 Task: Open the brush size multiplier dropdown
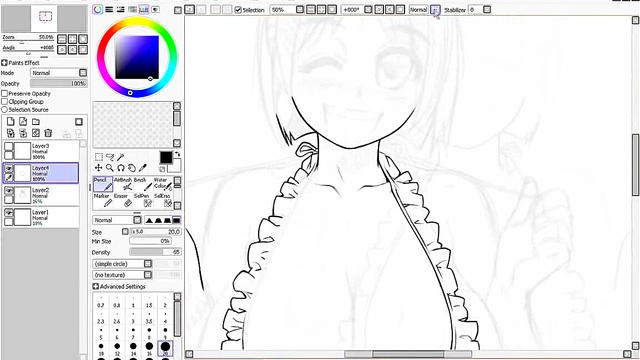tap(125, 231)
